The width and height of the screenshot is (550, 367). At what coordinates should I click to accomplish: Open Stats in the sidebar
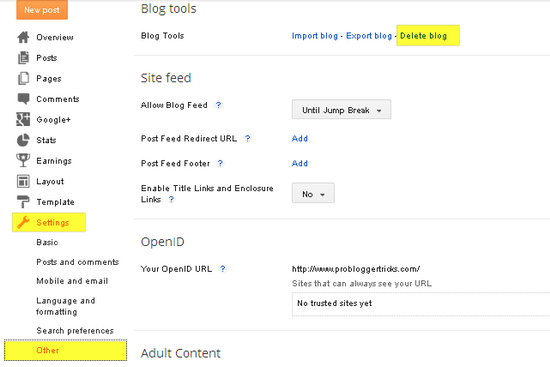coord(46,140)
